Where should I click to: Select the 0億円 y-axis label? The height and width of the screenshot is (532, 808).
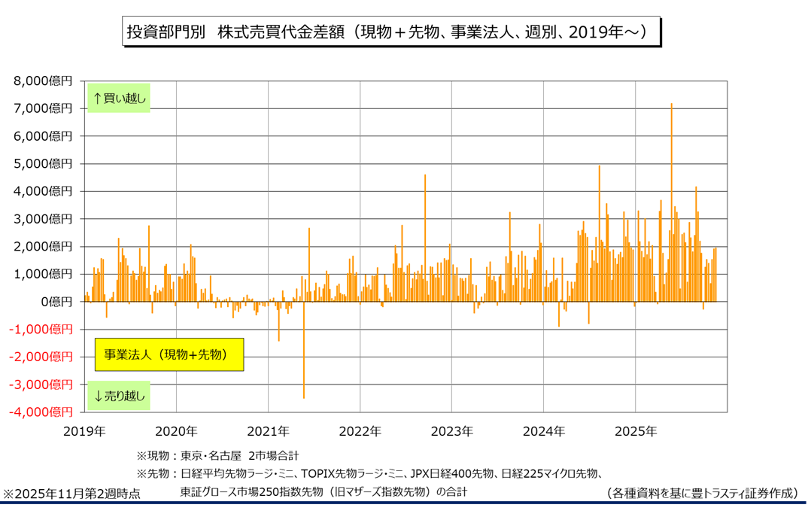pyautogui.click(x=58, y=302)
